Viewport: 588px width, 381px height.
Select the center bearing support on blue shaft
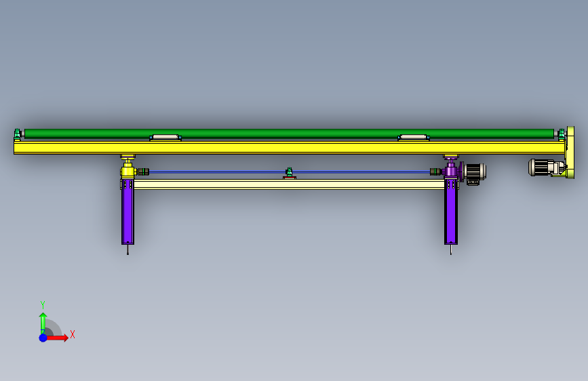pyautogui.click(x=290, y=174)
